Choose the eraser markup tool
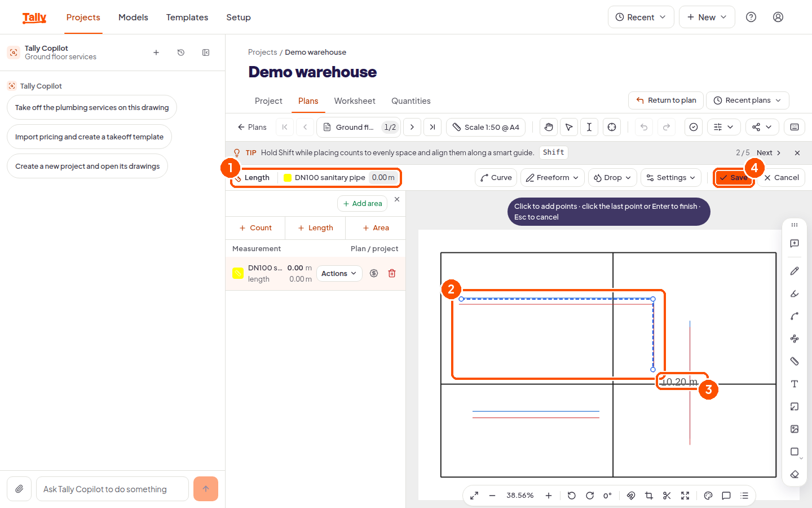 tap(795, 474)
